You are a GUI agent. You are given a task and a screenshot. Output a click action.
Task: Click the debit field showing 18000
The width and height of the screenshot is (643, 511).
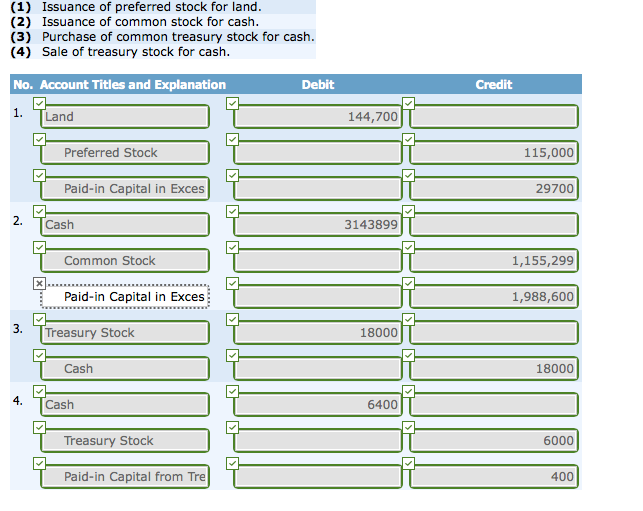(x=318, y=332)
